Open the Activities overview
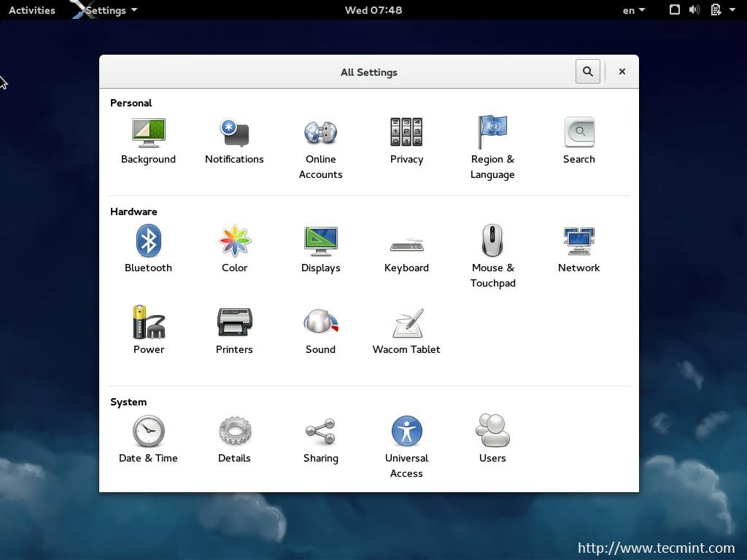This screenshot has width=747, height=560. tap(31, 10)
